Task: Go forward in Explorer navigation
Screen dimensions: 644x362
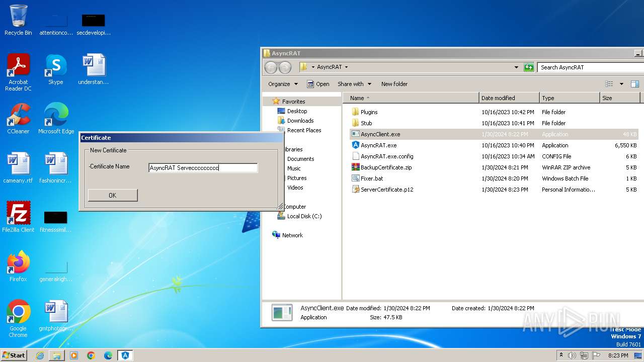Action: tap(285, 67)
